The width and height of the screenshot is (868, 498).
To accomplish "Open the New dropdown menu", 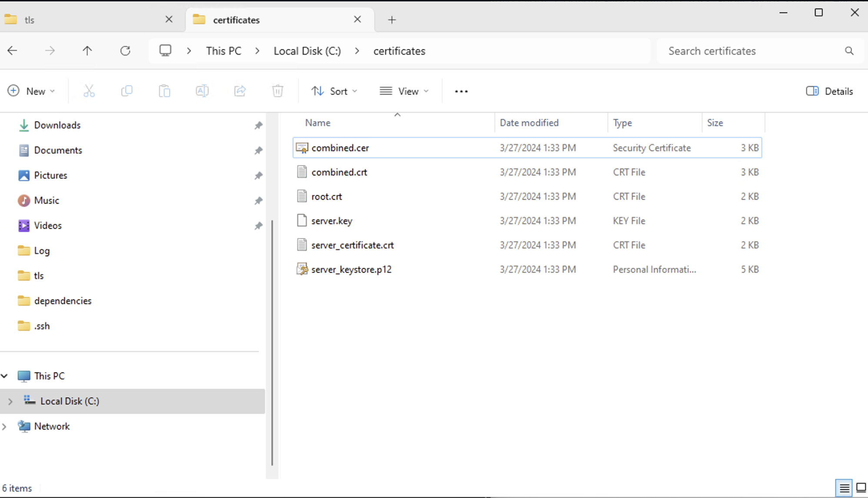I will pyautogui.click(x=31, y=91).
